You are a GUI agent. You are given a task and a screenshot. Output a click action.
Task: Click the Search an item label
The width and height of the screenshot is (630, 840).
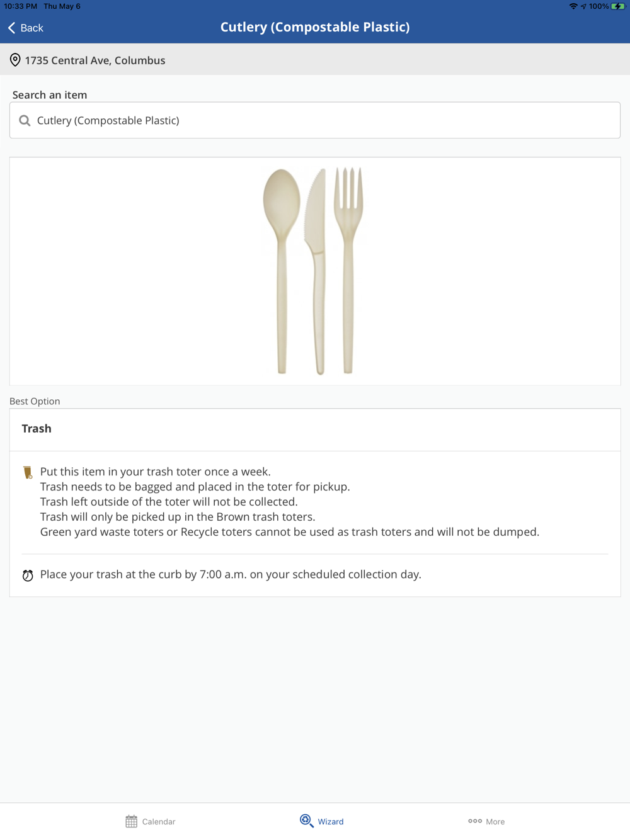coord(50,95)
